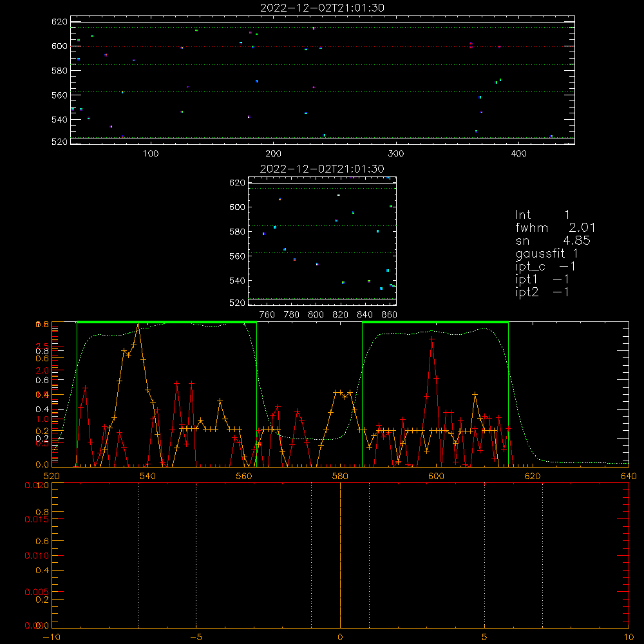Select the 'Int 1' info line
644x644 pixels.
(x=542, y=215)
